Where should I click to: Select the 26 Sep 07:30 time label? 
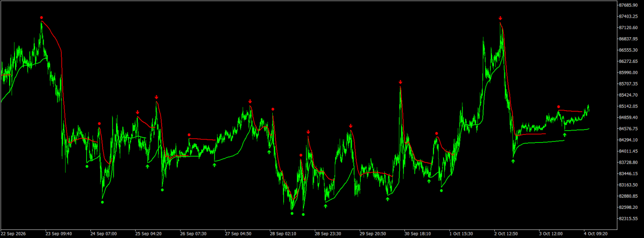click(x=193, y=233)
